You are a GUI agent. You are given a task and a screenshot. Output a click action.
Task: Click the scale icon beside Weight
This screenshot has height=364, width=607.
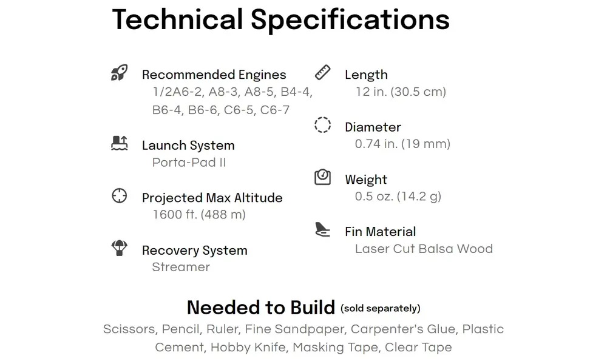[x=322, y=178]
